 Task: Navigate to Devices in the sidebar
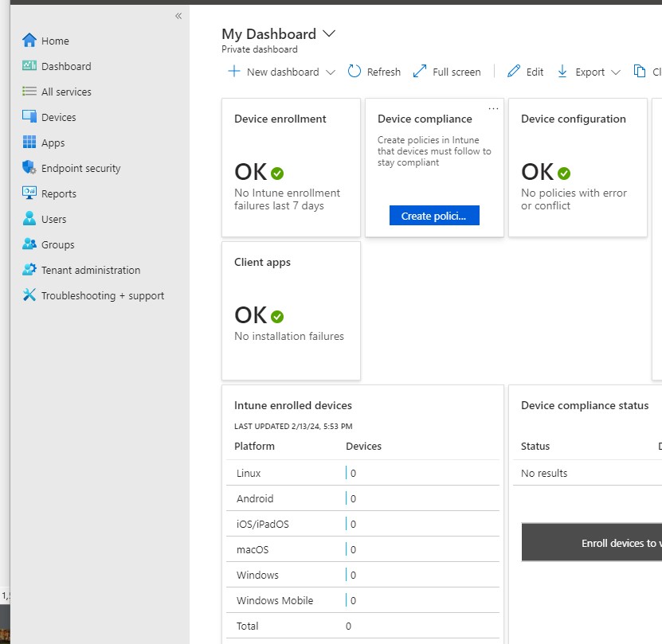coord(60,117)
